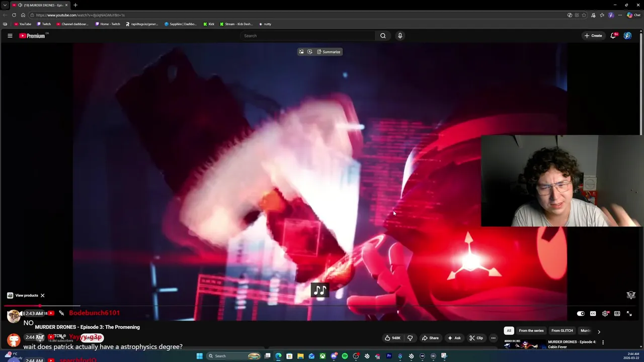The image size is (644, 362).
Task: Switch player to theater mode
Action: pos(617,314)
